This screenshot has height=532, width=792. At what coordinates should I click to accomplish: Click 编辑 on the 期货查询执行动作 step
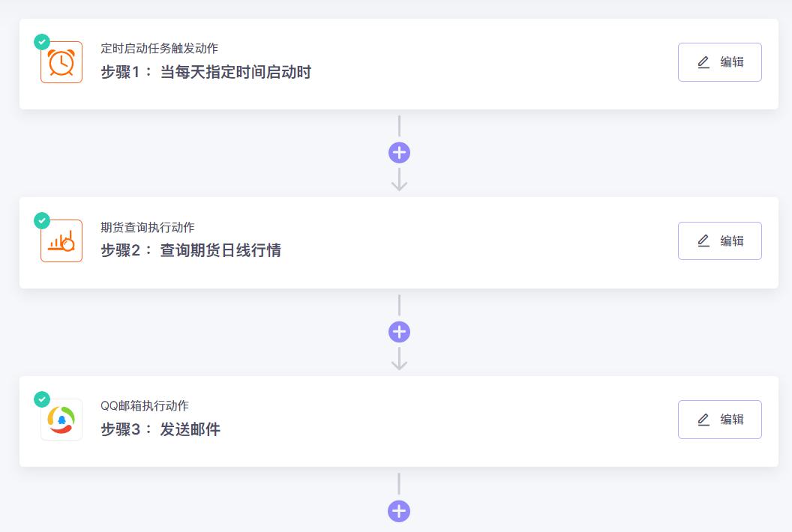pyautogui.click(x=719, y=241)
